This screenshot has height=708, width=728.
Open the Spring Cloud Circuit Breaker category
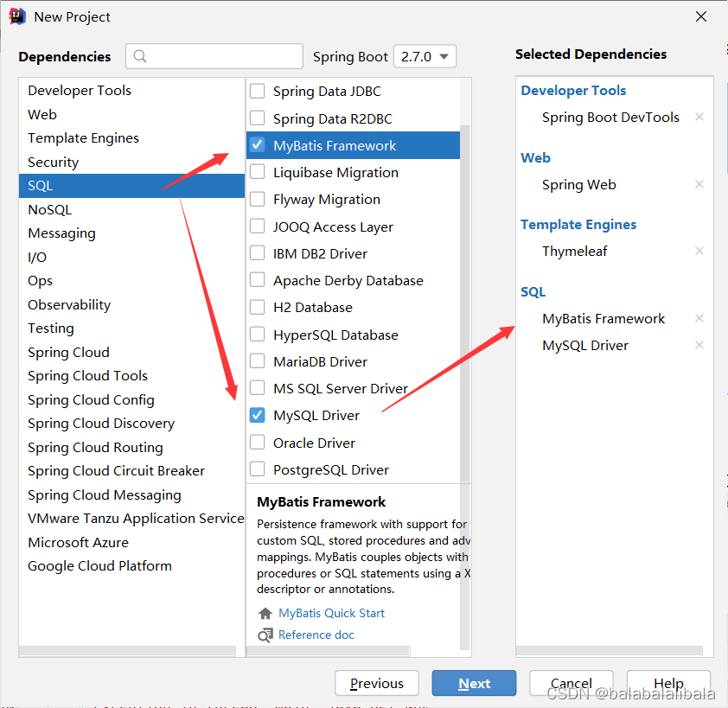(132, 471)
